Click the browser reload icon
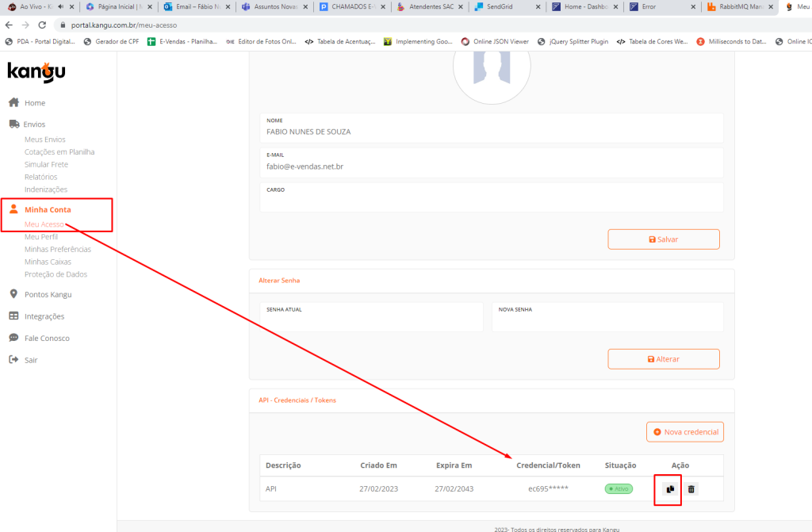This screenshot has height=532, width=812. pyautogui.click(x=42, y=24)
